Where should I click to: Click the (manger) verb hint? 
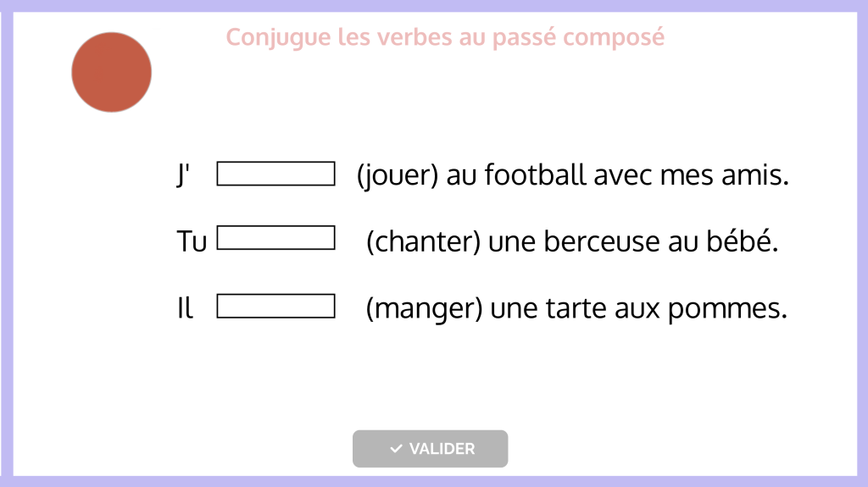pos(424,309)
